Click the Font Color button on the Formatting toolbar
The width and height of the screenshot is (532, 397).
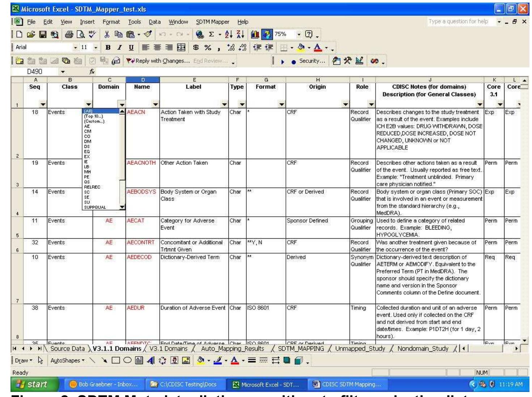[318, 47]
